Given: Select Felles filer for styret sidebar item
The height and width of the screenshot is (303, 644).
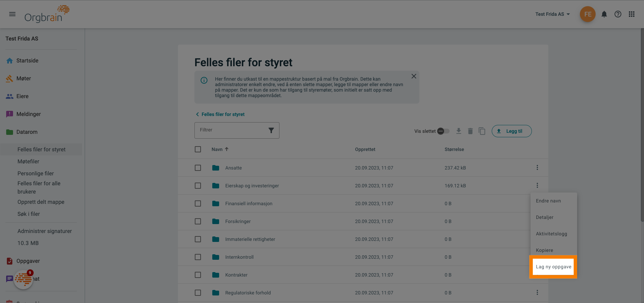Looking at the screenshot, I should [x=41, y=149].
